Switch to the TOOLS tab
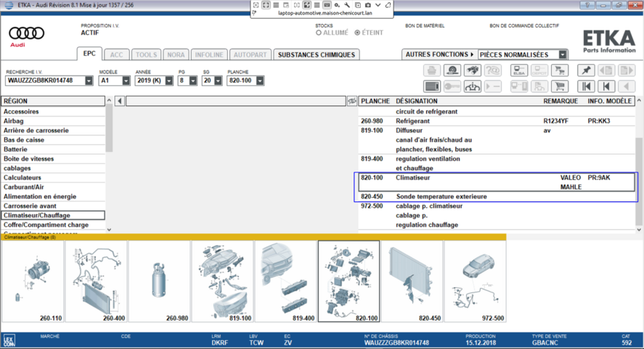This screenshot has width=644, height=349. pos(146,55)
